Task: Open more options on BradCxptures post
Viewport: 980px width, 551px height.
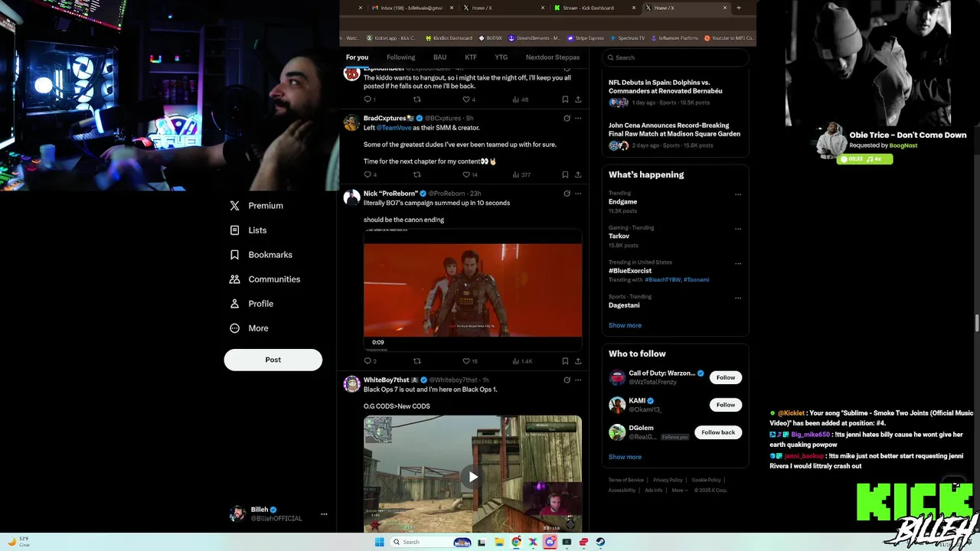Action: pos(578,119)
